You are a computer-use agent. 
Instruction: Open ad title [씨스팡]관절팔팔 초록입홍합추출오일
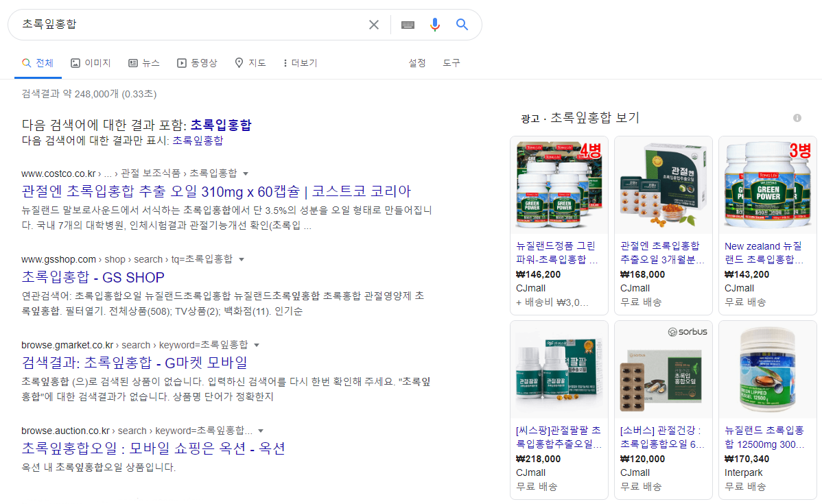(x=559, y=437)
